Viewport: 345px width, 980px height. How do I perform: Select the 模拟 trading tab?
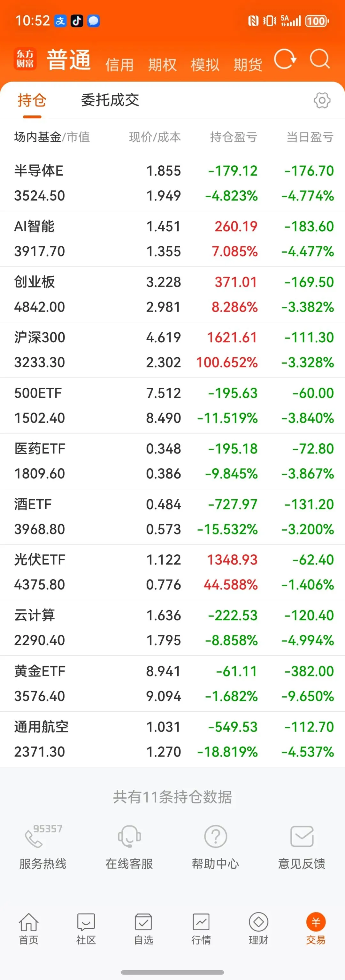click(205, 65)
